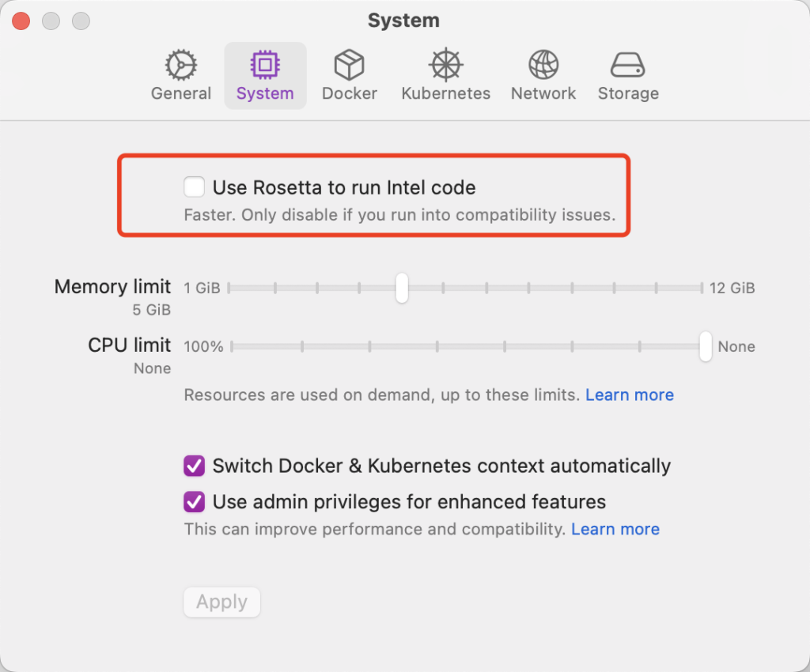Disable Use admin privileges for enhanced features
The width and height of the screenshot is (810, 672).
tap(194, 502)
